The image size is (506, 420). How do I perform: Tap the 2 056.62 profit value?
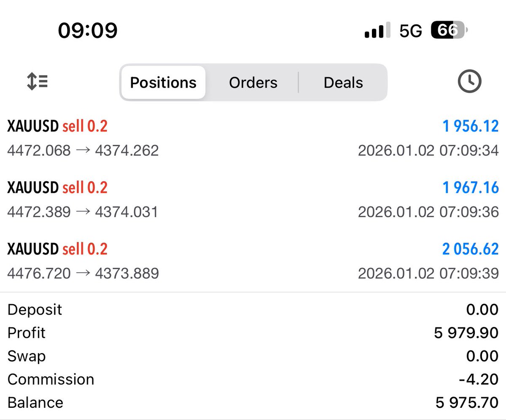click(470, 249)
